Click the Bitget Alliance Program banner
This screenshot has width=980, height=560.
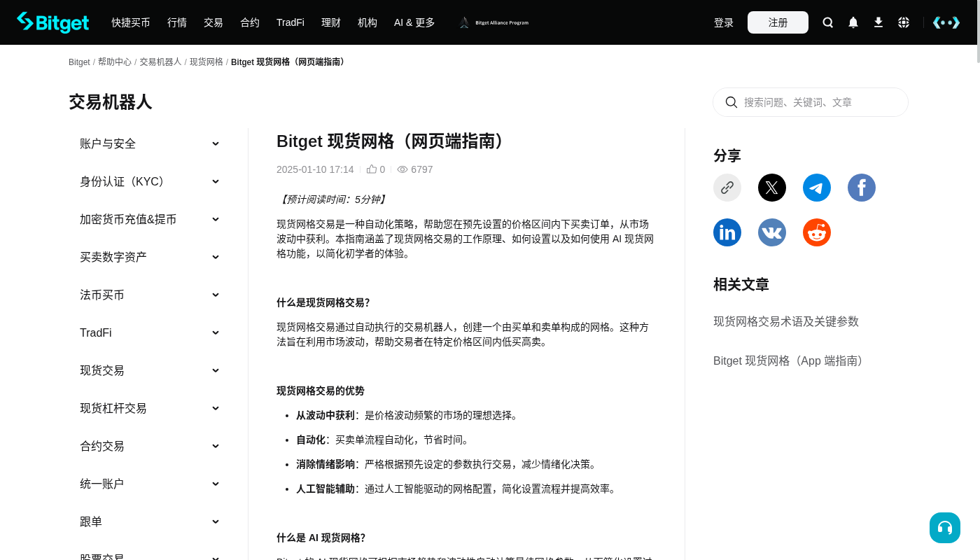click(493, 22)
